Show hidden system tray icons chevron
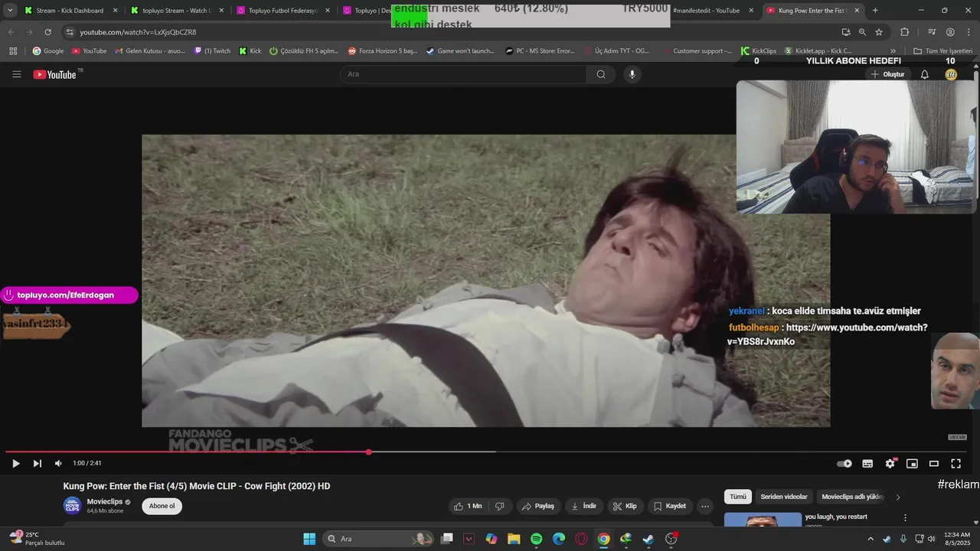 pyautogui.click(x=871, y=539)
